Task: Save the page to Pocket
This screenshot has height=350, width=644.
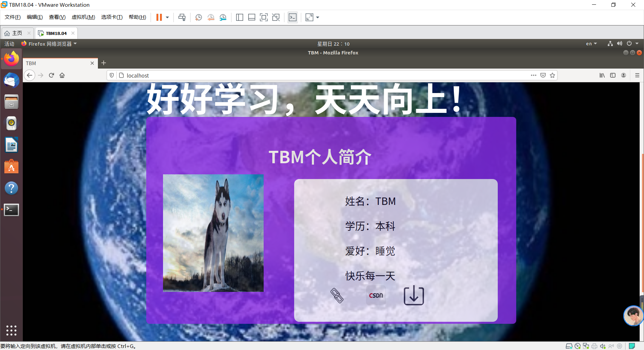Action: pos(543,75)
